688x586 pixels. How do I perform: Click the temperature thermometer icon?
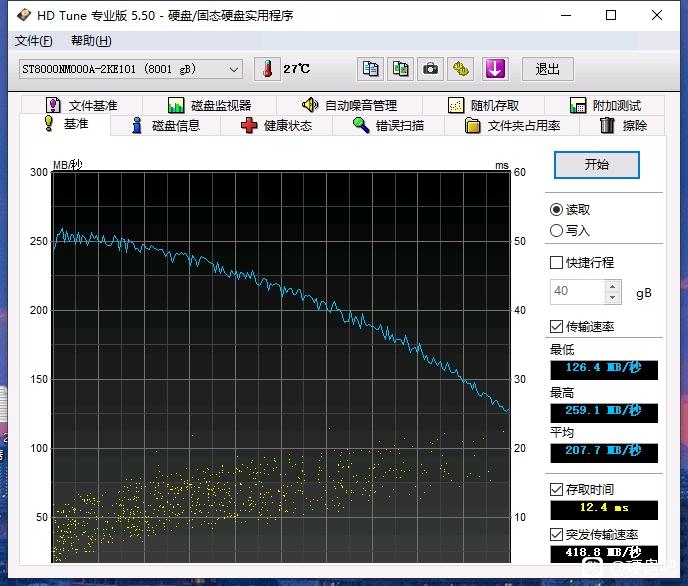(267, 69)
